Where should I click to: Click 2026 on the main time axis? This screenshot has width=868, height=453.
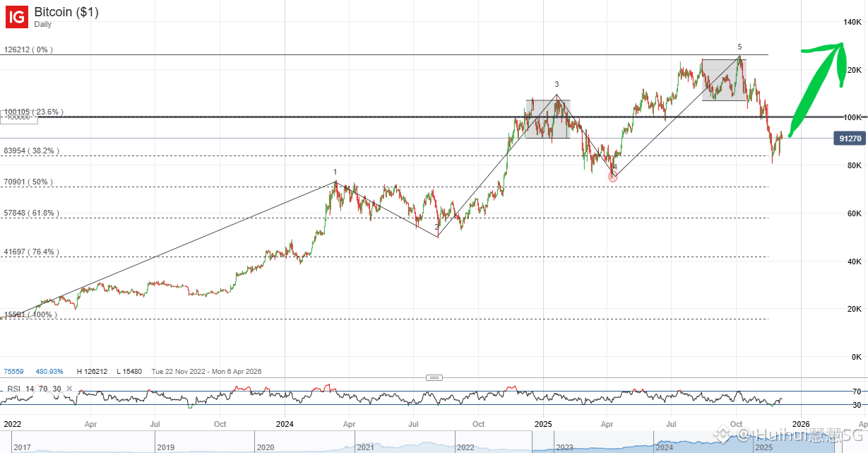point(800,424)
